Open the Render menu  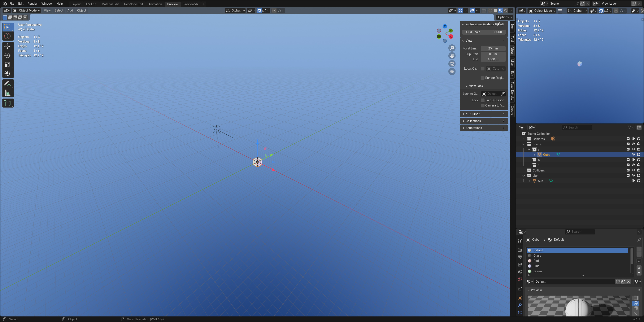pyautogui.click(x=32, y=4)
